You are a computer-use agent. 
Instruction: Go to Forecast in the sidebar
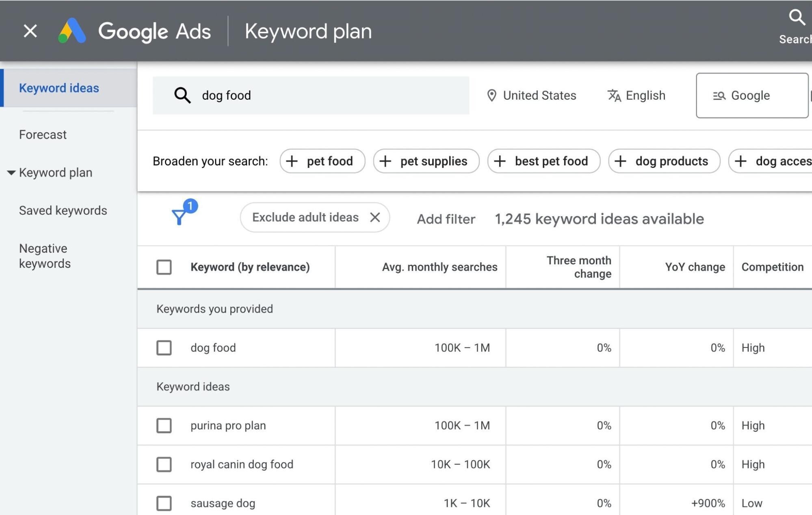43,135
